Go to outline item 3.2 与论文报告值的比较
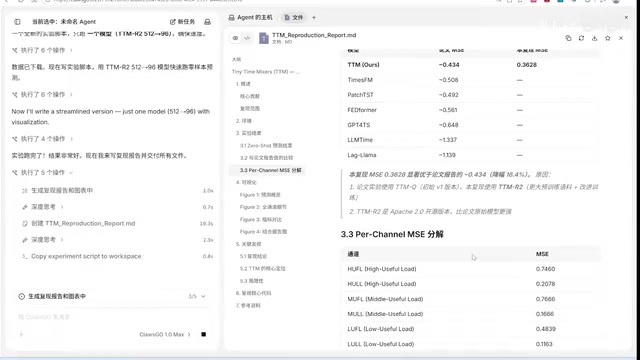The image size is (640, 360). pyautogui.click(x=266, y=158)
